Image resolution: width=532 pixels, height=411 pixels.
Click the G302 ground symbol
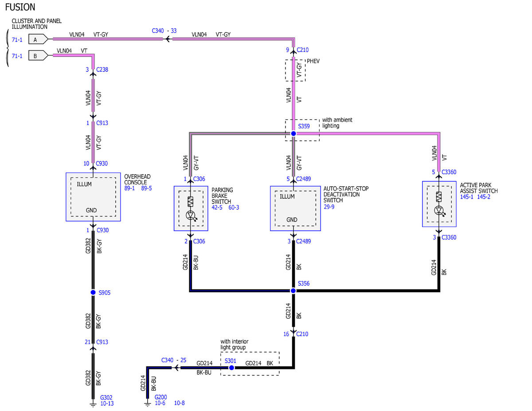click(x=93, y=404)
